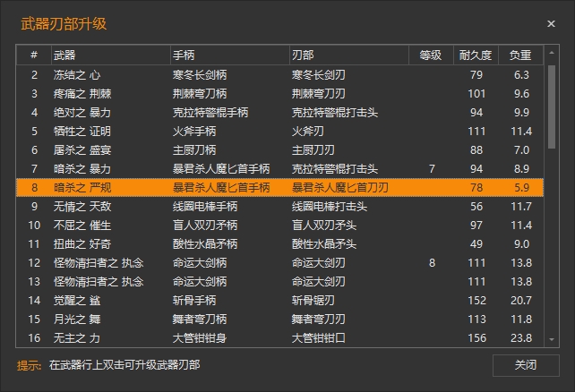Click level value 7 in row 7
This screenshot has width=575, height=392.
(x=432, y=169)
